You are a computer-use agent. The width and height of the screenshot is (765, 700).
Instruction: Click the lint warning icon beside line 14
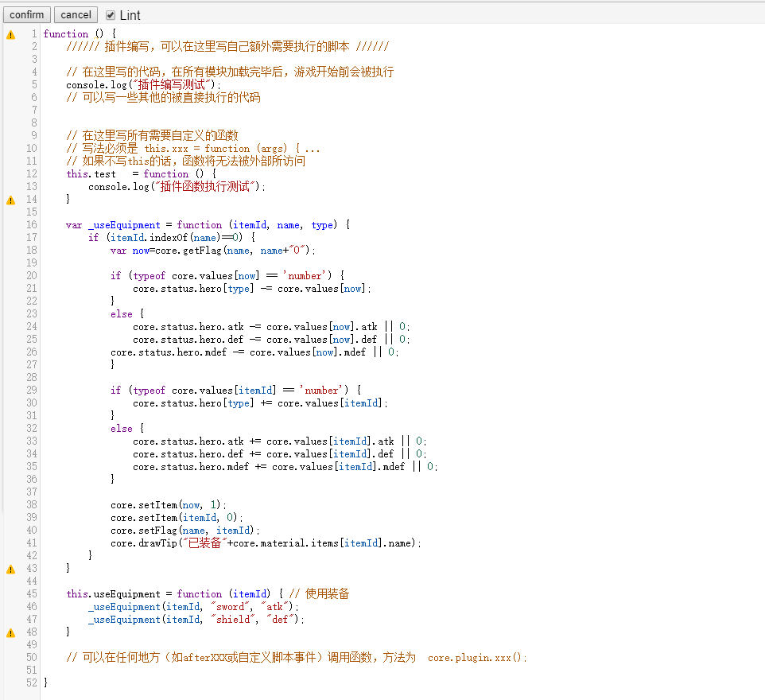[x=10, y=200]
